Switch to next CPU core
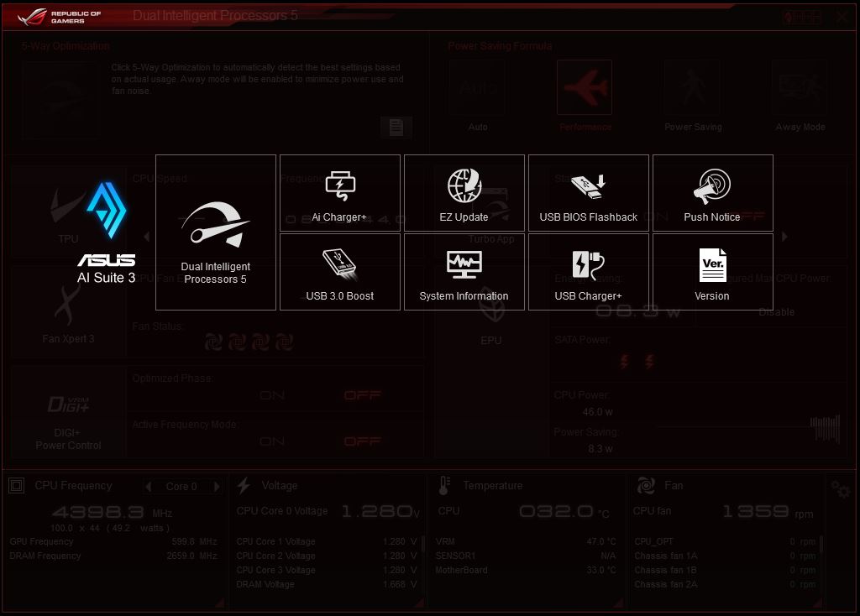 coord(217,486)
